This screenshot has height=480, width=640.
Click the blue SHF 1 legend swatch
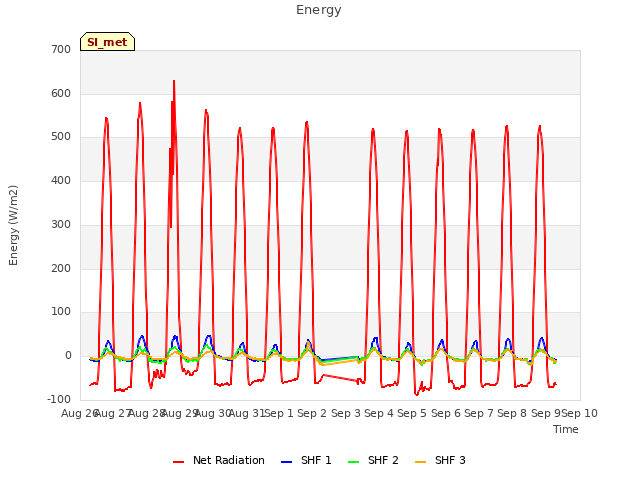pyautogui.click(x=287, y=462)
